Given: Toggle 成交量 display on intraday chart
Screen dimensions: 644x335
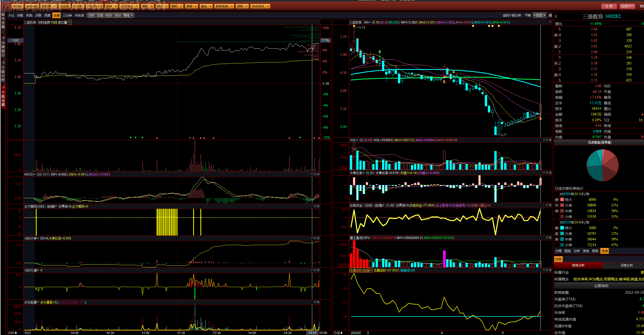Looking at the screenshot, I should click(x=63, y=22).
